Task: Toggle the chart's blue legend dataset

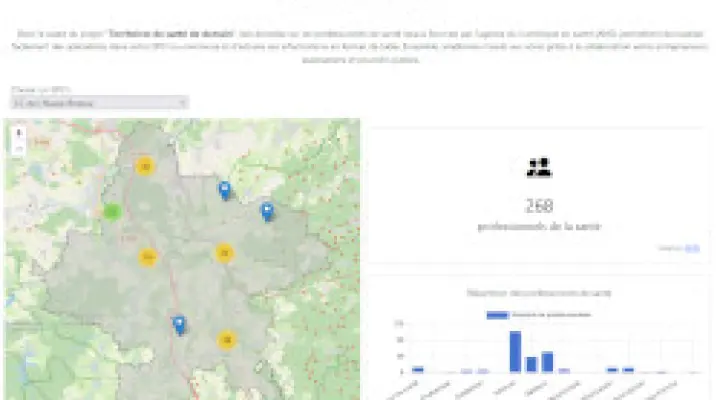Action: coord(499,315)
